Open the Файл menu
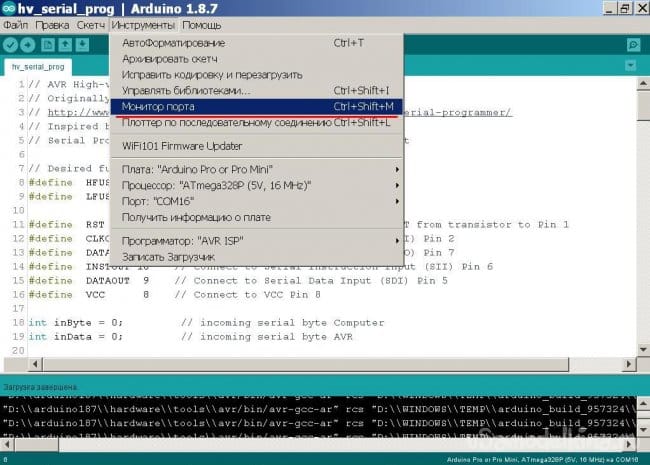The height and width of the screenshot is (465, 650). pyautogui.click(x=15, y=24)
